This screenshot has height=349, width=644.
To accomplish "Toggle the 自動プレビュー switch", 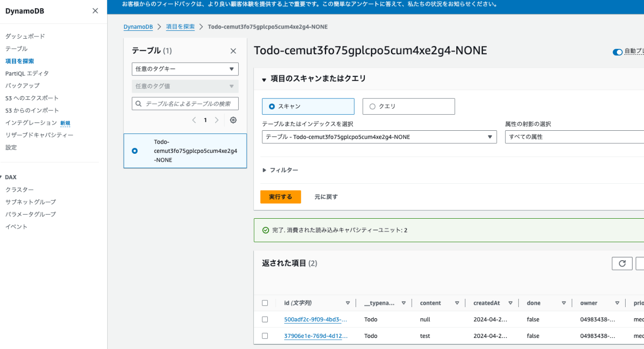I will coord(617,52).
